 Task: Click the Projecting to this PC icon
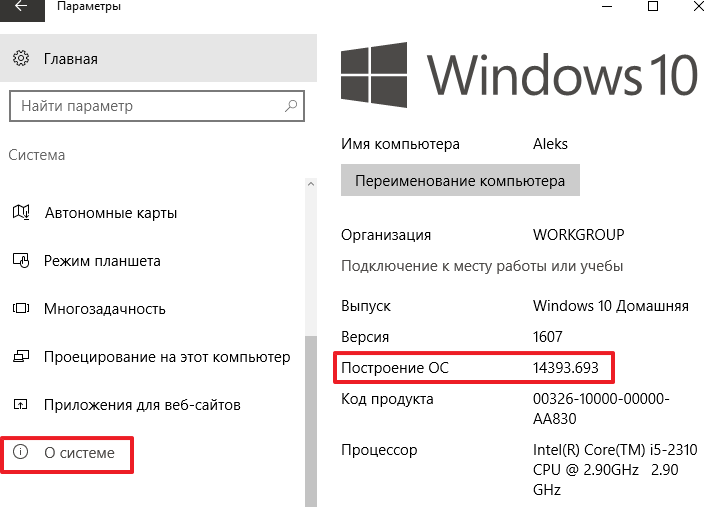(21, 357)
